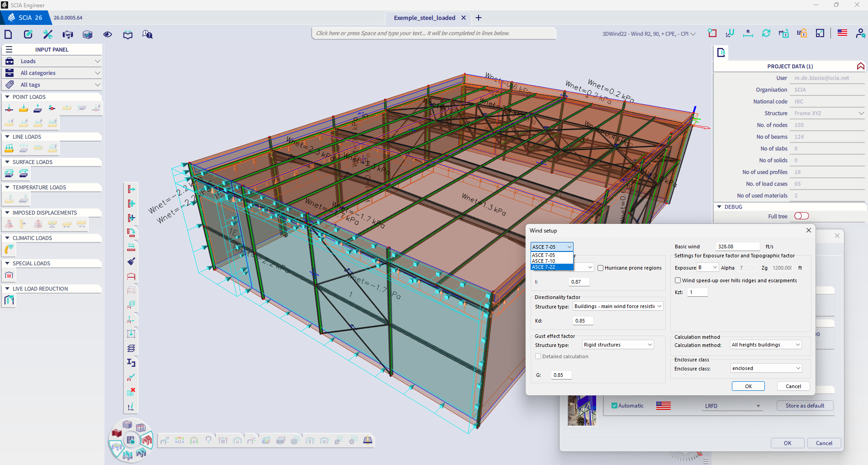Click the Store as default button
868x465 pixels.
[x=805, y=406]
